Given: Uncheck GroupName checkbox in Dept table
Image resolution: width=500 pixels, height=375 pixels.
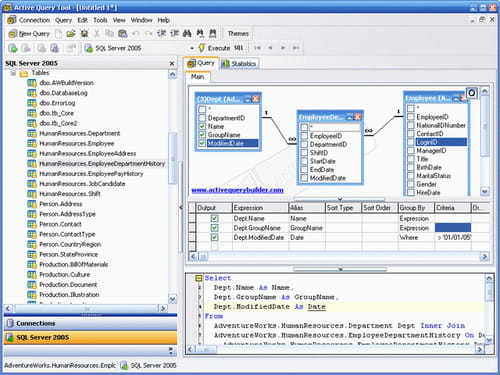Looking at the screenshot, I should (202, 135).
